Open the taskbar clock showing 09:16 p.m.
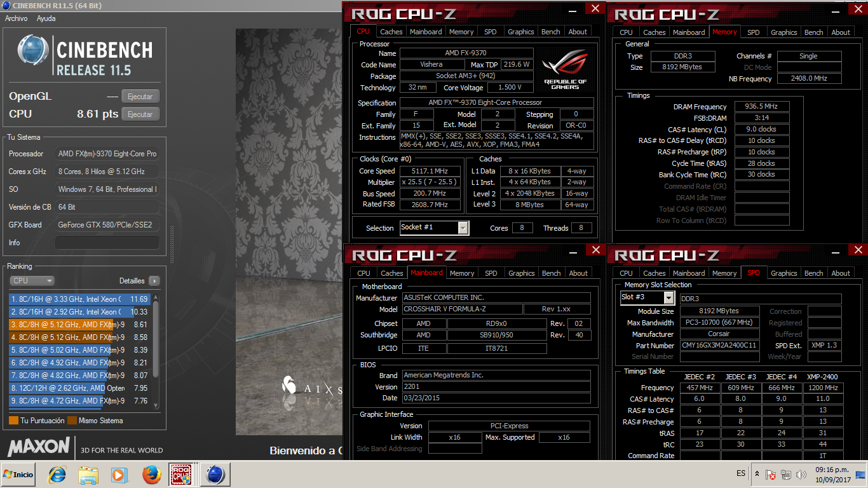868x488 pixels. click(833, 474)
